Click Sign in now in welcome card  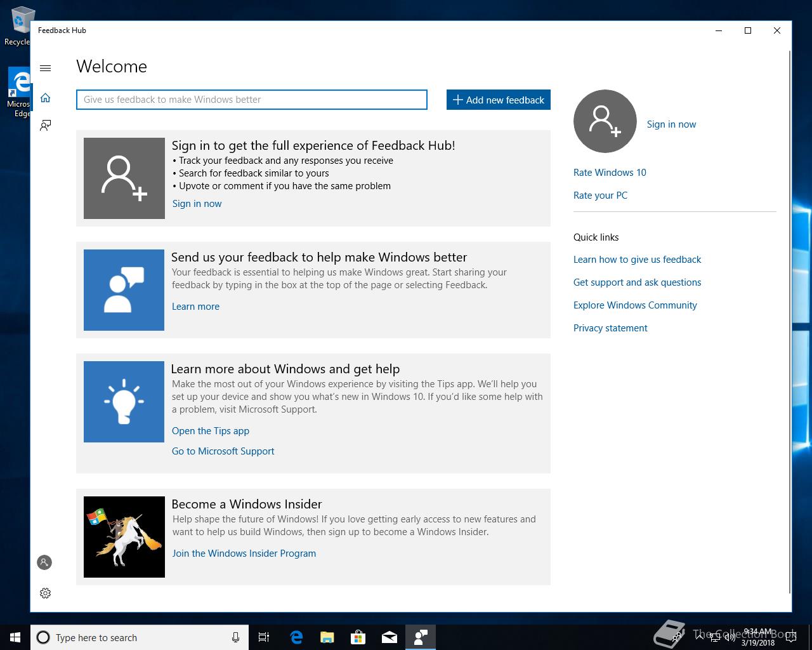tap(197, 204)
